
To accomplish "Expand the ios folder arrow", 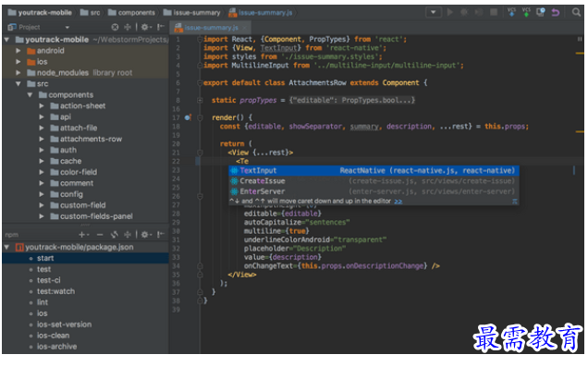I will pyautogui.click(x=18, y=62).
